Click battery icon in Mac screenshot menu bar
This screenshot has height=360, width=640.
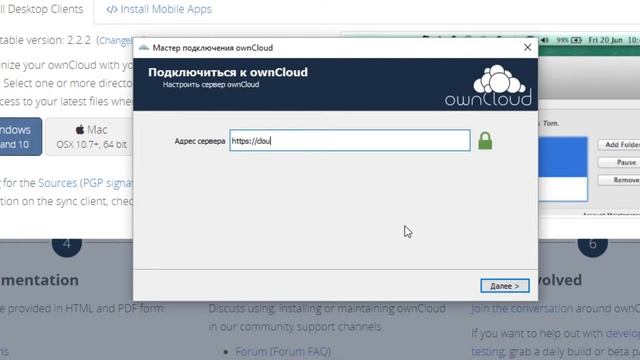[x=576, y=40]
